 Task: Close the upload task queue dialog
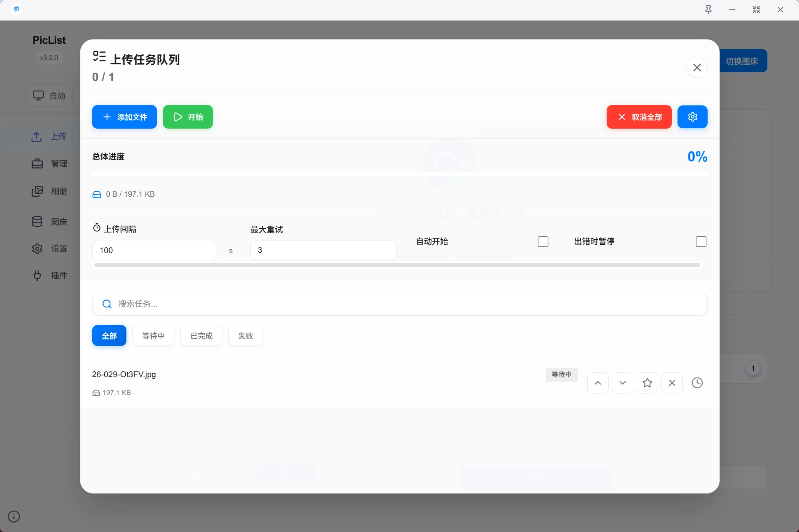[x=697, y=67]
